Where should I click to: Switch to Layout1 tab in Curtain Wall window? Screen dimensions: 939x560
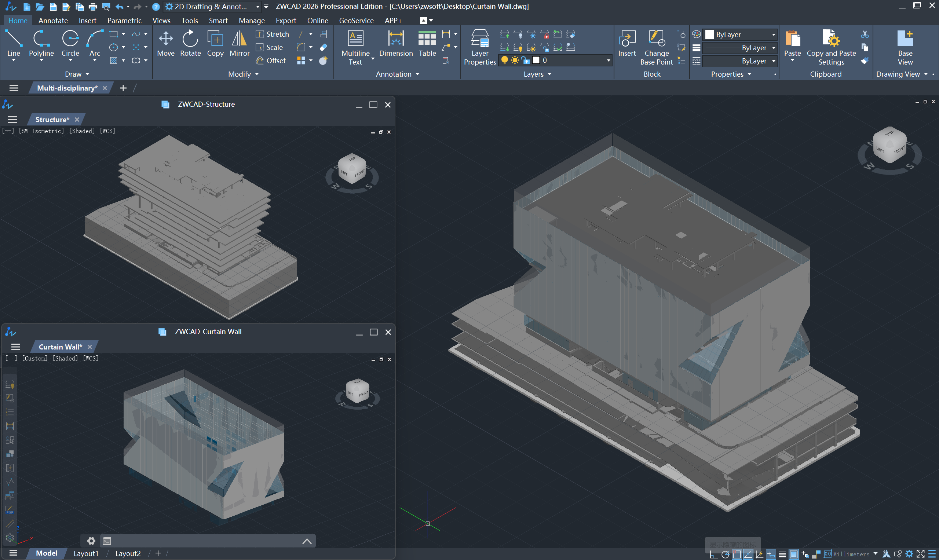(86, 553)
